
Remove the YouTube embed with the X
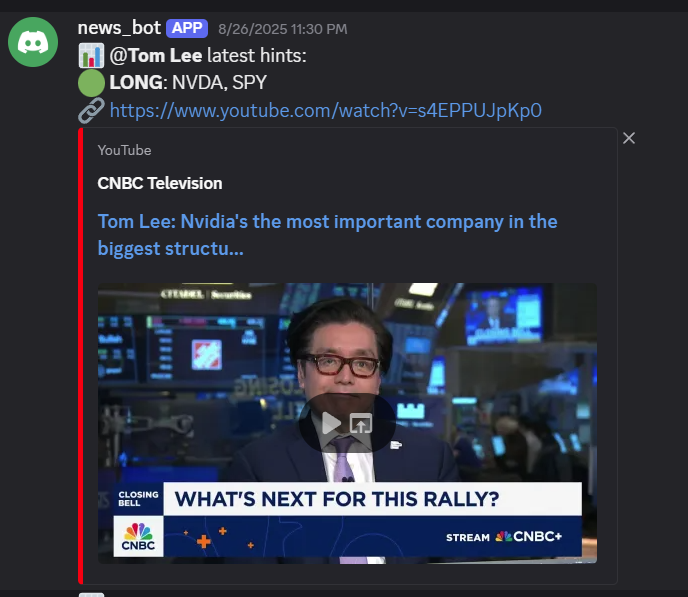[629, 138]
